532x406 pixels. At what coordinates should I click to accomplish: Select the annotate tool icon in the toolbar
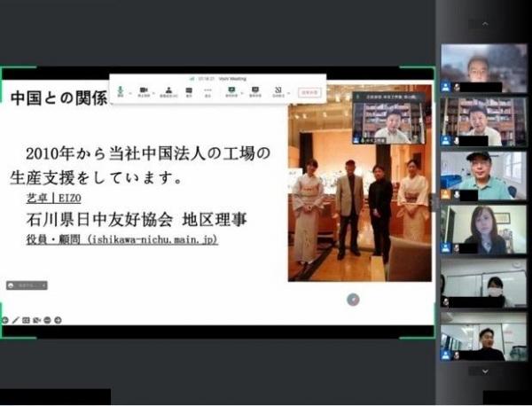(x=278, y=91)
